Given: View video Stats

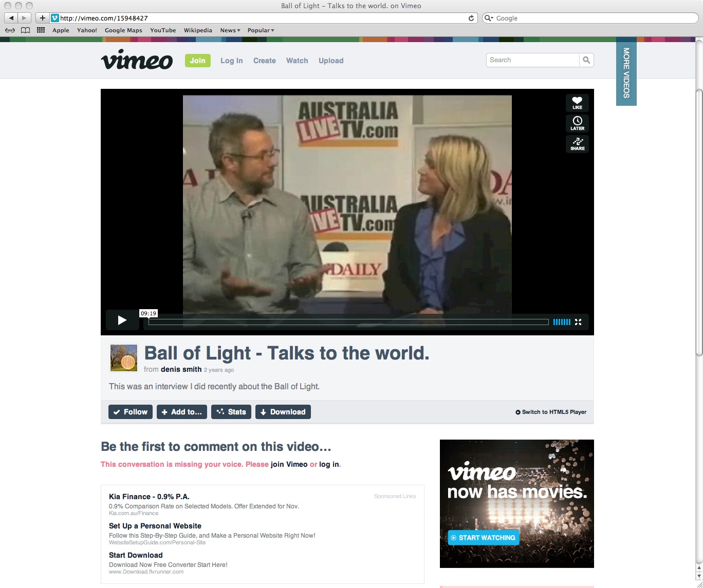Looking at the screenshot, I should pyautogui.click(x=231, y=412).
